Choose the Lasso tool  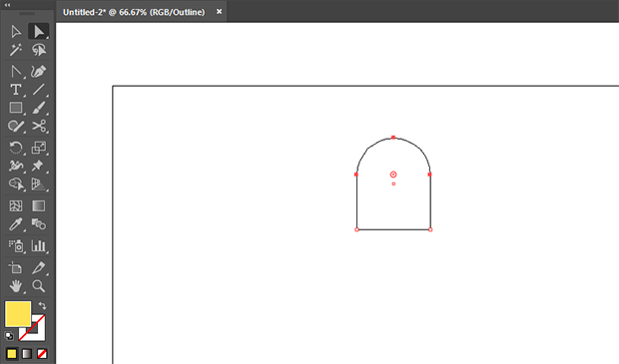click(39, 50)
